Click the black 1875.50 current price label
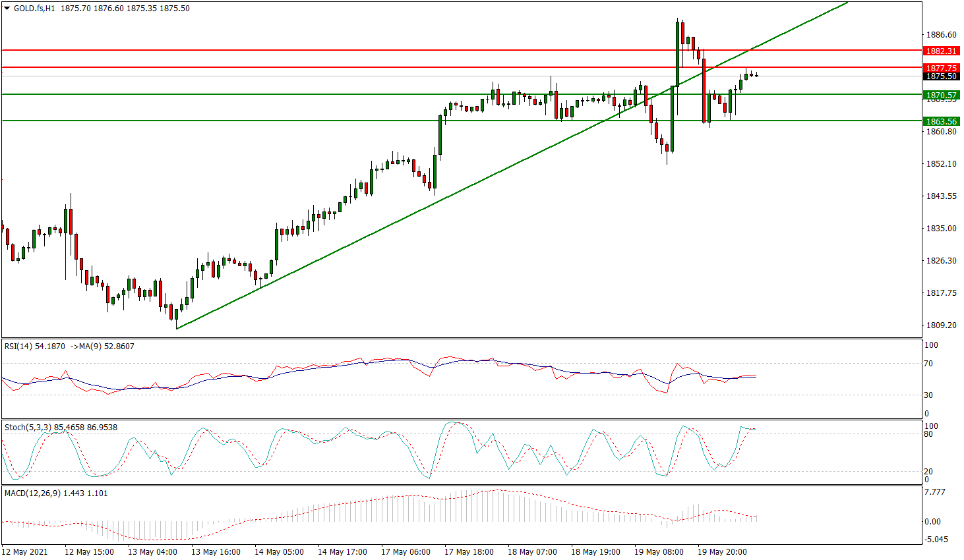Screen dimensions: 964x560 pos(941,76)
